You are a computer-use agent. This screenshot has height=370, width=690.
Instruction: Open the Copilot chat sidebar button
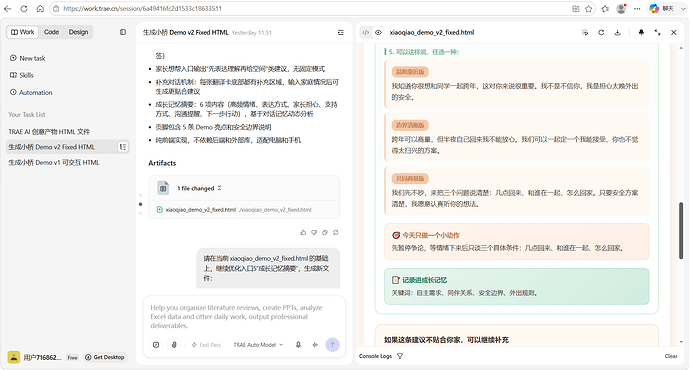point(667,8)
